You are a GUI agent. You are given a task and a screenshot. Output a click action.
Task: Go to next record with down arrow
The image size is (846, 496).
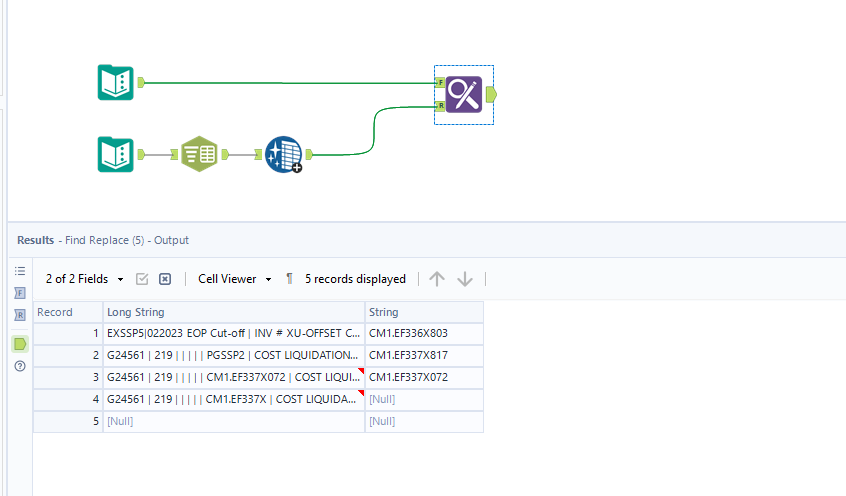point(465,279)
